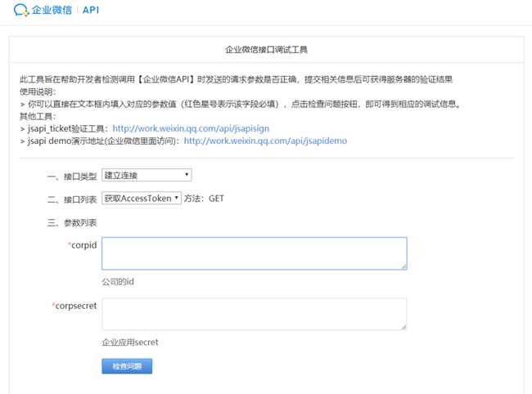Focus the corpsecret text area
Viewport: 532px width, 394px height.
(x=254, y=314)
